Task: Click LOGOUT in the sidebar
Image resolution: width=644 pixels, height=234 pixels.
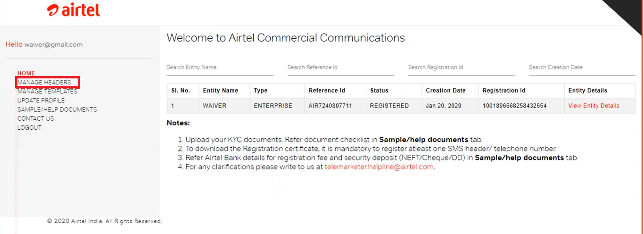Action: click(x=29, y=127)
